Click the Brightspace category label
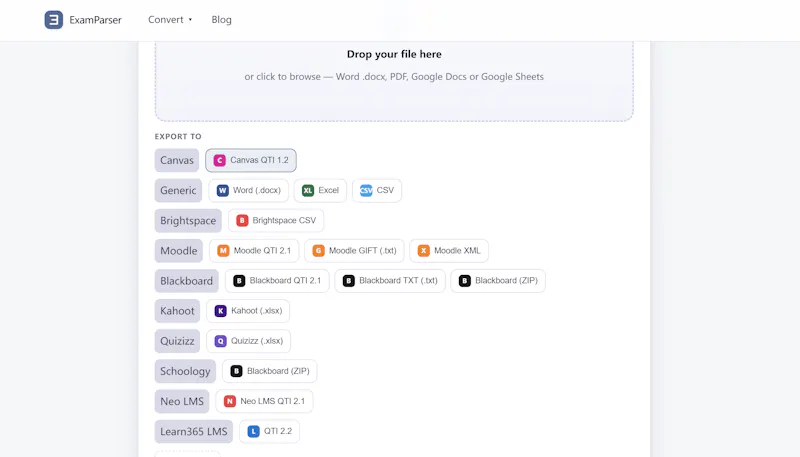Viewport: 800px width, 457px height. tap(188, 220)
